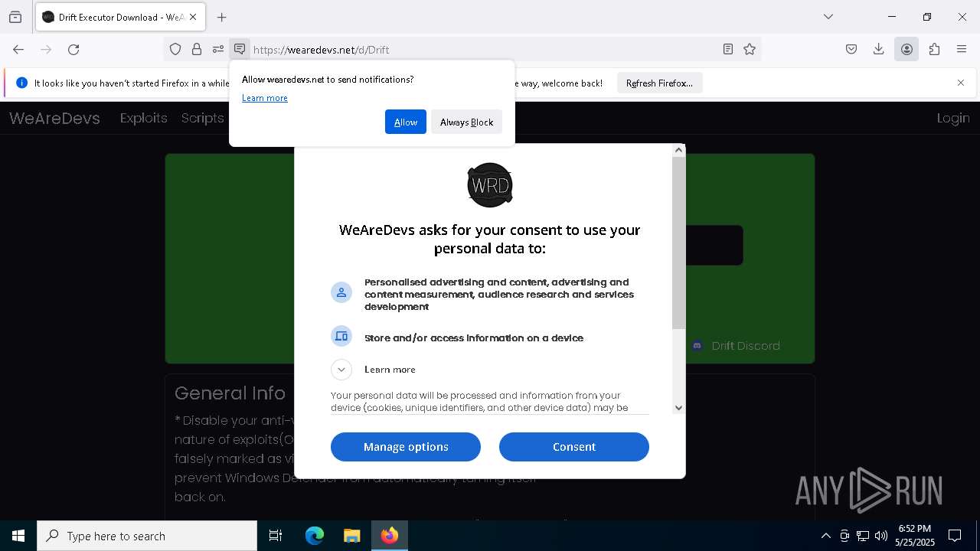
Task: Open the clock showing 6:52 PM
Action: click(915, 536)
